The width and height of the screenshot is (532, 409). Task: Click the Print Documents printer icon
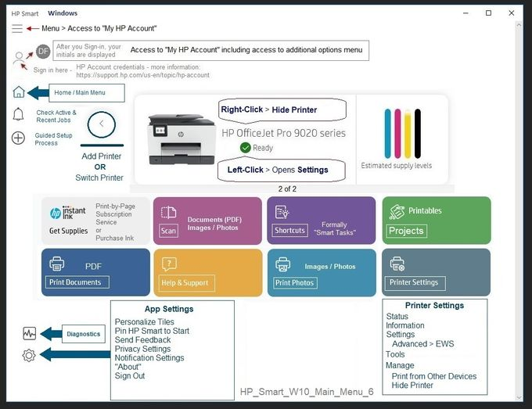pos(56,264)
